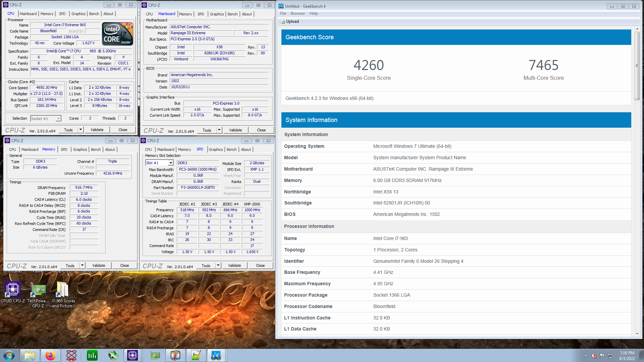Click the Mainboard window's CPU-Z title icon
Image resolution: width=644 pixels, height=362 pixels.
click(144, 5)
